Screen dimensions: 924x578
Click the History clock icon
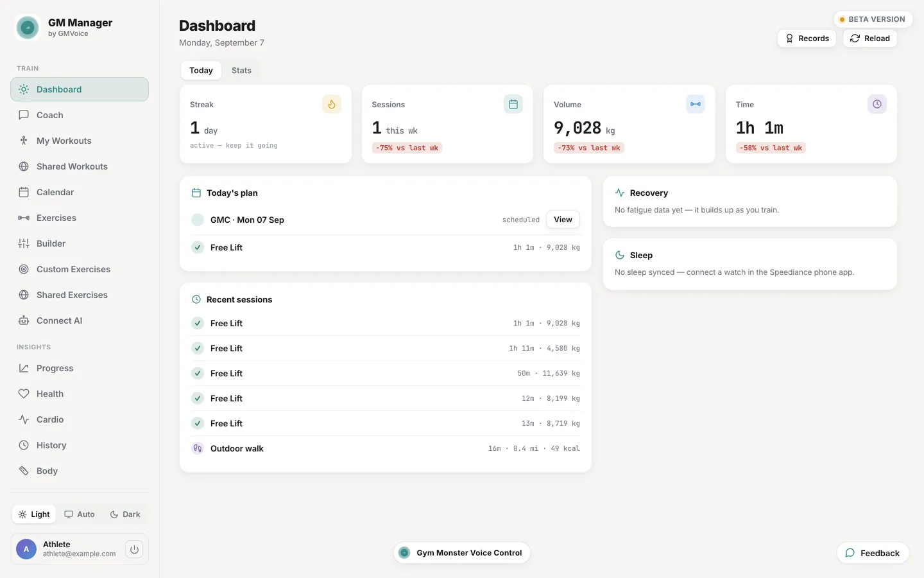(x=24, y=445)
